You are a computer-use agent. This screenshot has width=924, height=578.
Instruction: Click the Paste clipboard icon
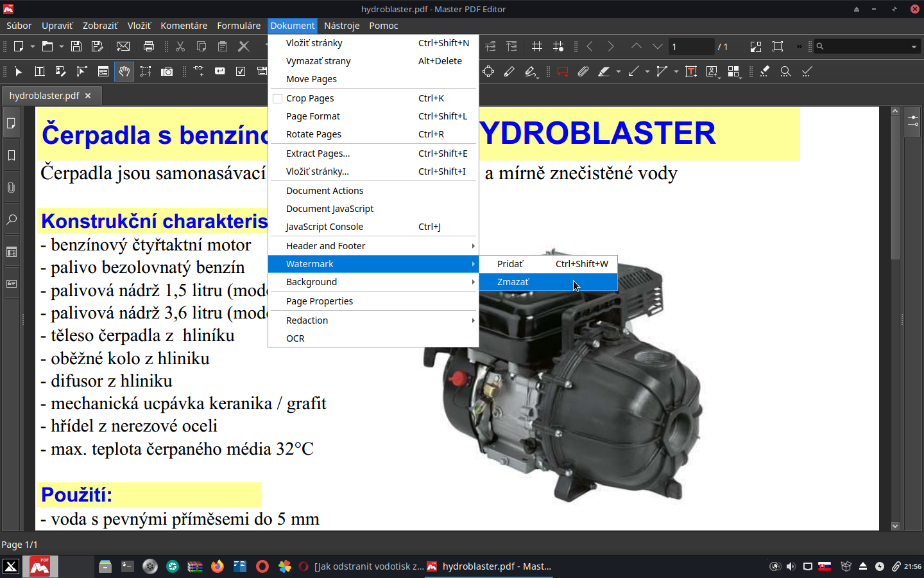223,46
